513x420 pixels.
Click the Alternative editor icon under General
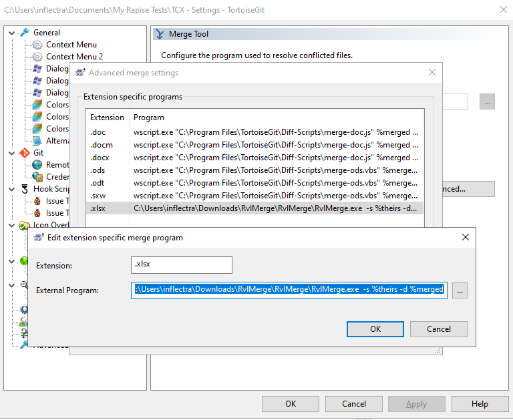[37, 141]
